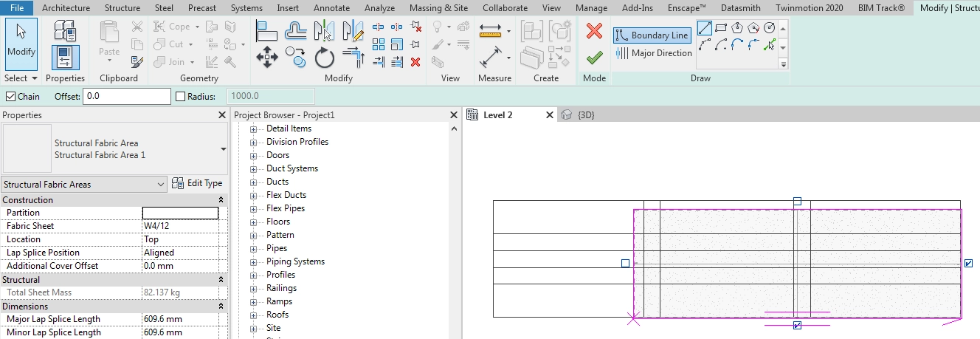Click the Offset value input field

click(x=127, y=97)
